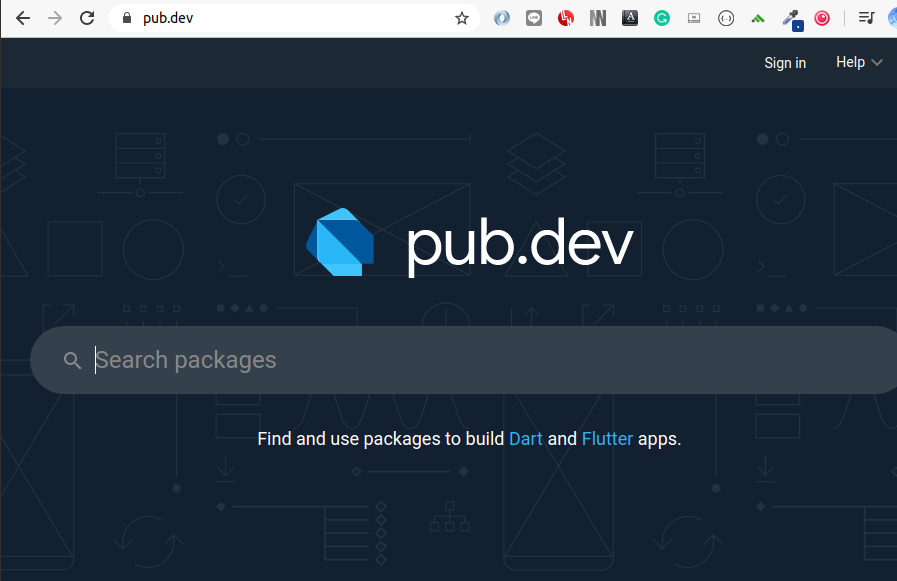View site info via the padlock icon
Screen dimensions: 897x581
click(127, 18)
